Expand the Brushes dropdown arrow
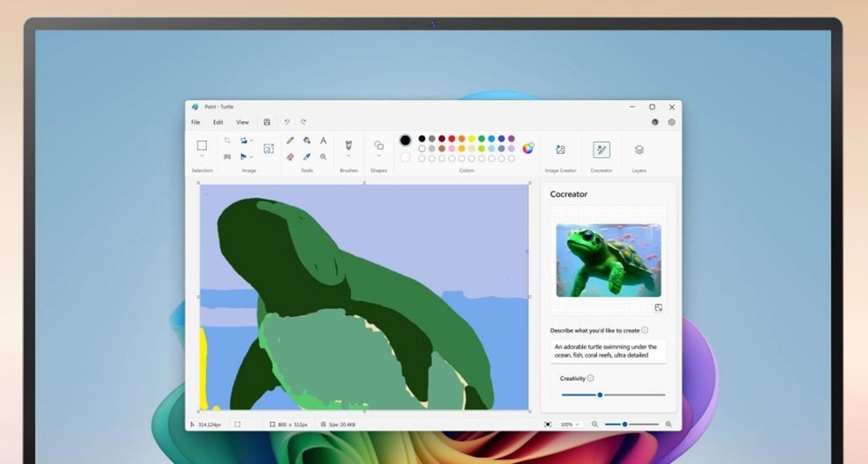868x464 pixels. 349,157
